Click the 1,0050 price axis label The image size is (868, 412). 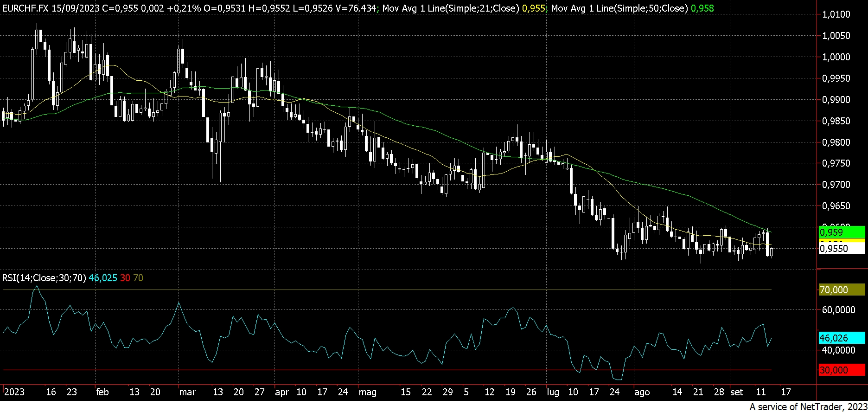(836, 36)
